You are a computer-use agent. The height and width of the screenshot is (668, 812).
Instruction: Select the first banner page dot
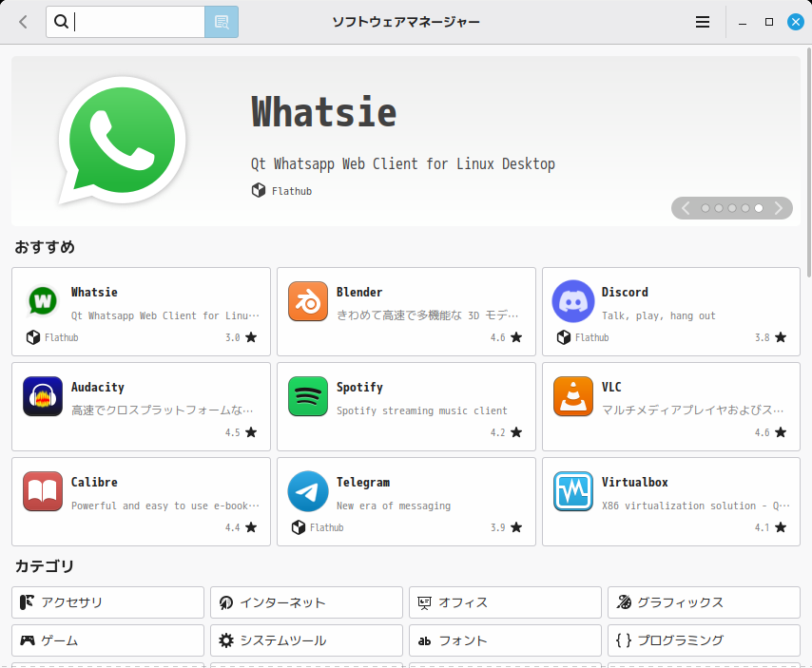pyautogui.click(x=706, y=208)
